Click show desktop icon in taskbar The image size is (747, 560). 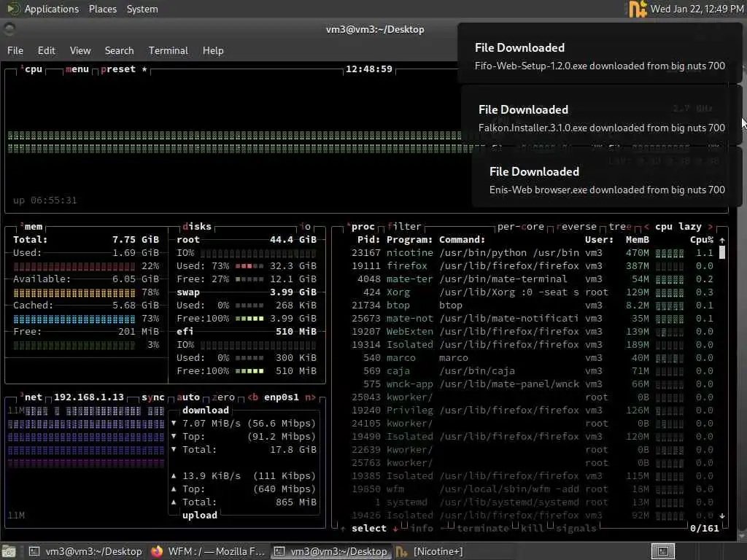click(x=9, y=551)
